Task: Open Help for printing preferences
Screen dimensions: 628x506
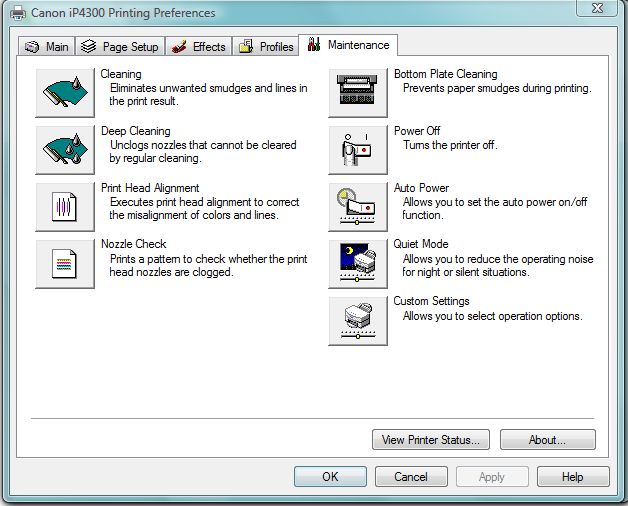Action: click(x=573, y=476)
